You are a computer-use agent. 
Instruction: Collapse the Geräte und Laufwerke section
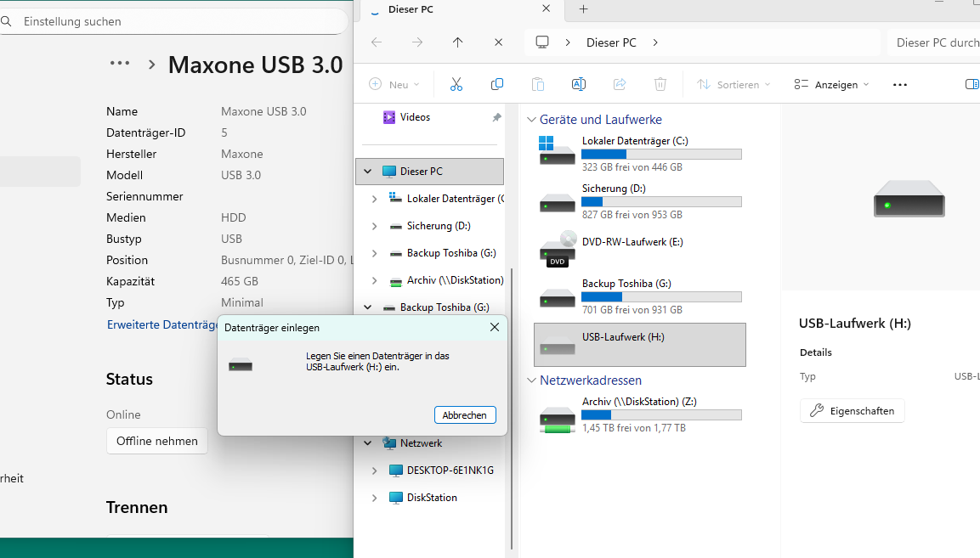pos(531,119)
